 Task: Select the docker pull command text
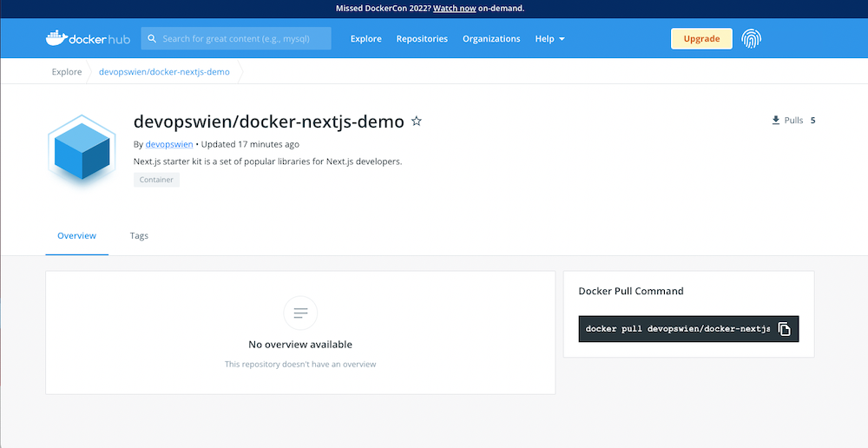point(678,329)
